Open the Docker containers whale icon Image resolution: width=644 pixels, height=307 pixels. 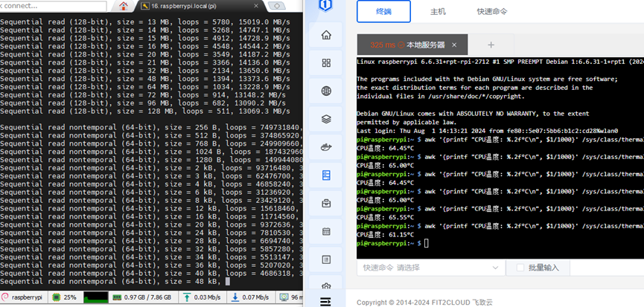tap(326, 148)
